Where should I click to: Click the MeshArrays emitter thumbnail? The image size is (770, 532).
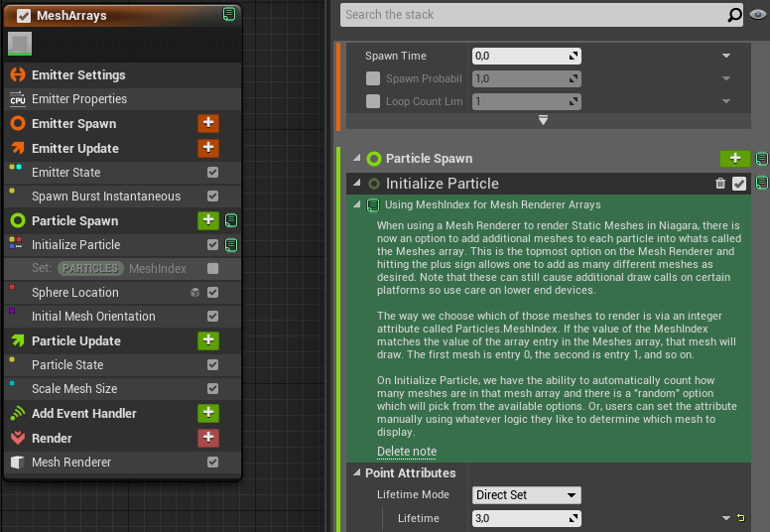[x=20, y=44]
